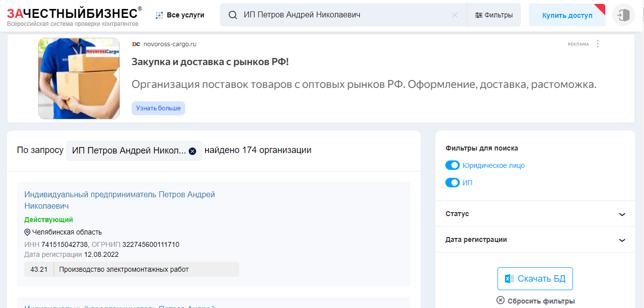
Task: Click the Узнать больше ad button
Action: pos(158,108)
